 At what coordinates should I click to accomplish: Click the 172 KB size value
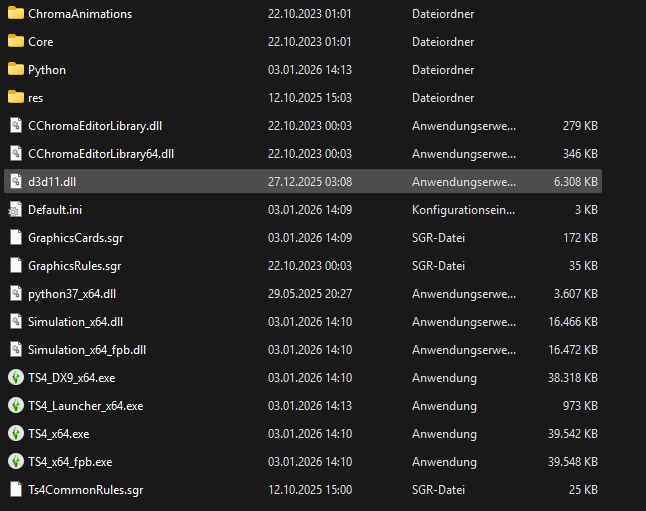point(580,238)
